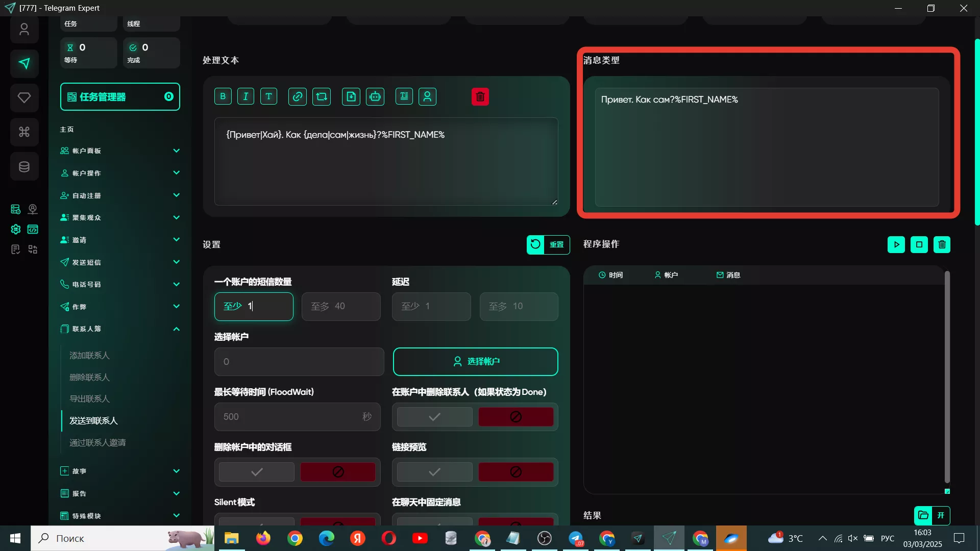Start the program with the play button

[896, 244]
